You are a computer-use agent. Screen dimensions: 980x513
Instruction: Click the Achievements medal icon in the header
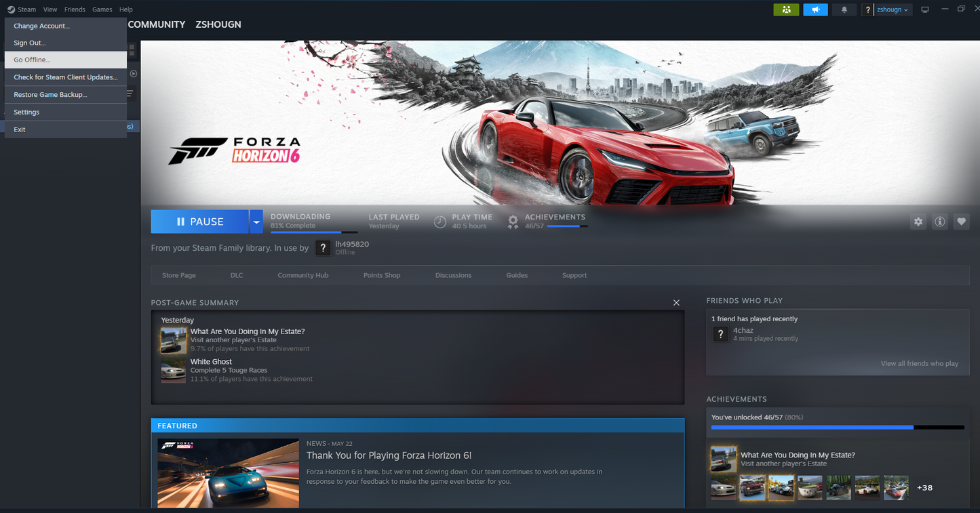(x=513, y=222)
